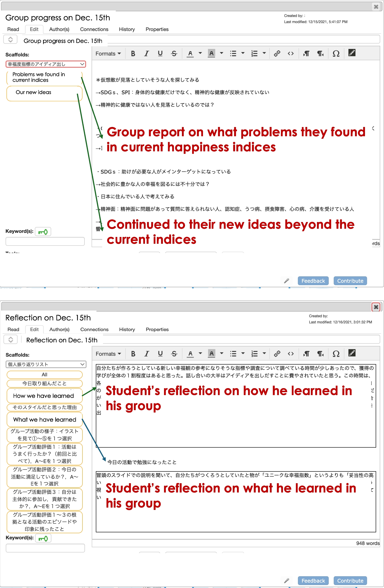This screenshot has width=384, height=588.
Task: Click the Contribute button in Group progress note
Action: 350,281
